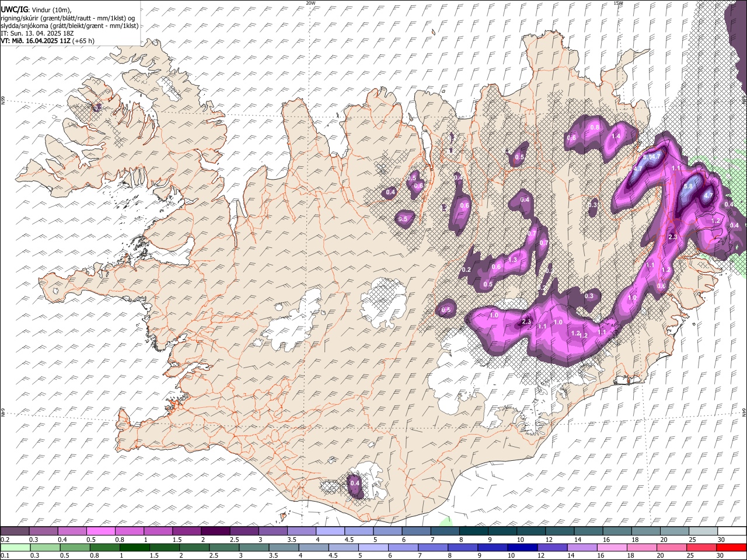Click the '30' label in the upper legend row
The width and height of the screenshot is (747, 560).
721,540
